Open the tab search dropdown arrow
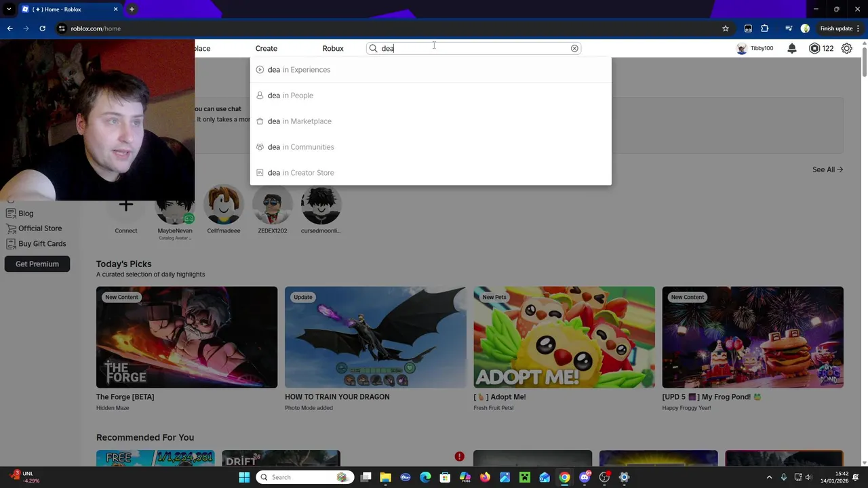Viewport: 868px width, 488px height. (x=9, y=9)
